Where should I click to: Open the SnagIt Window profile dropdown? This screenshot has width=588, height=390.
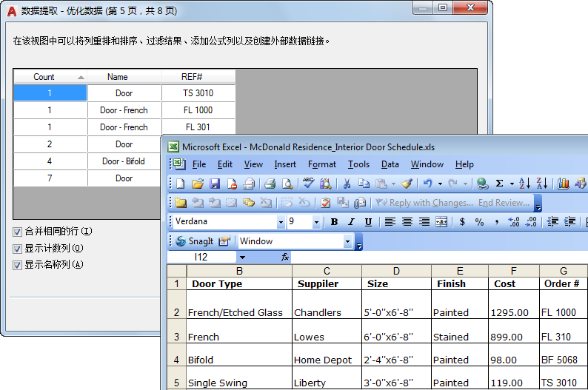(x=347, y=241)
